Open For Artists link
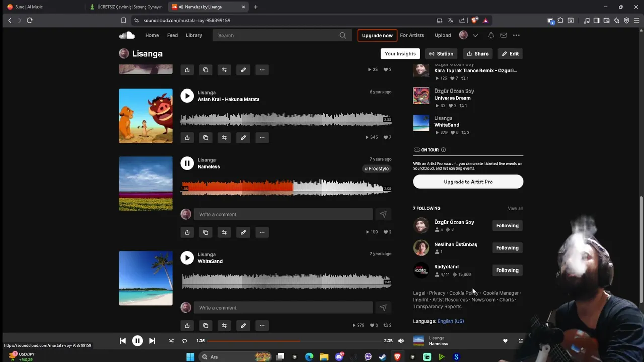 412,35
